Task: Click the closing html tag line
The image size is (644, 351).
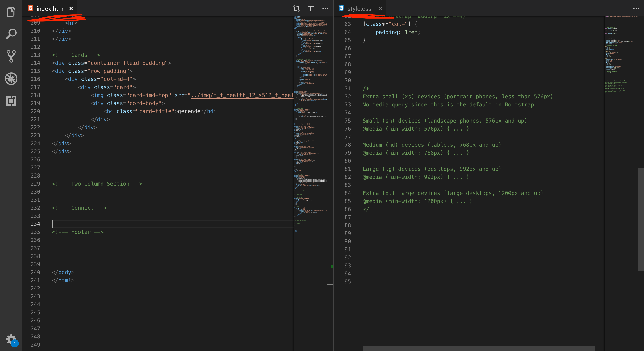Action: [x=63, y=280]
